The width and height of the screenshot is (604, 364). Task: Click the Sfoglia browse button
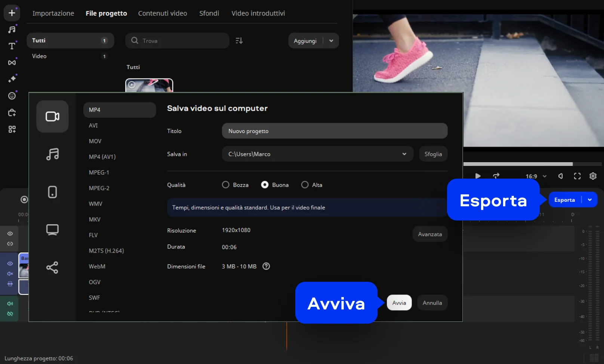pyautogui.click(x=433, y=154)
